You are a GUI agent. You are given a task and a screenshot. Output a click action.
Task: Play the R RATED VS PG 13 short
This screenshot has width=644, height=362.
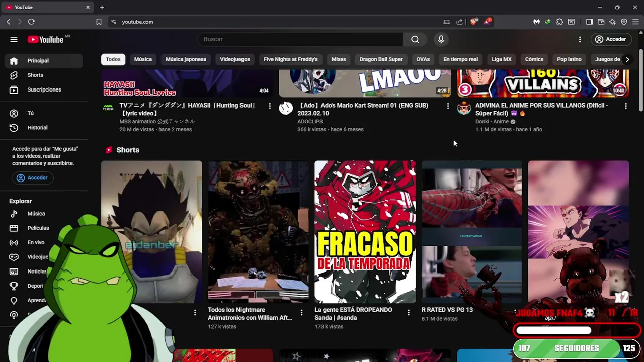tap(472, 232)
